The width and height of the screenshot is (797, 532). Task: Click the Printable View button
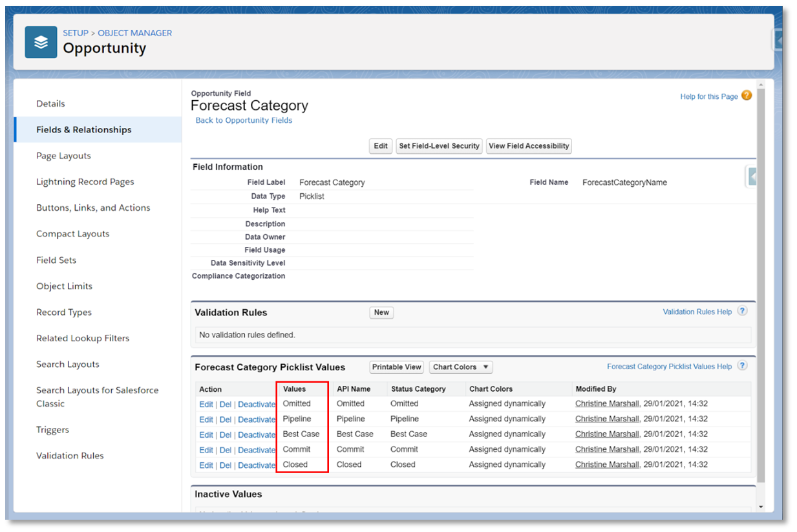[396, 367]
